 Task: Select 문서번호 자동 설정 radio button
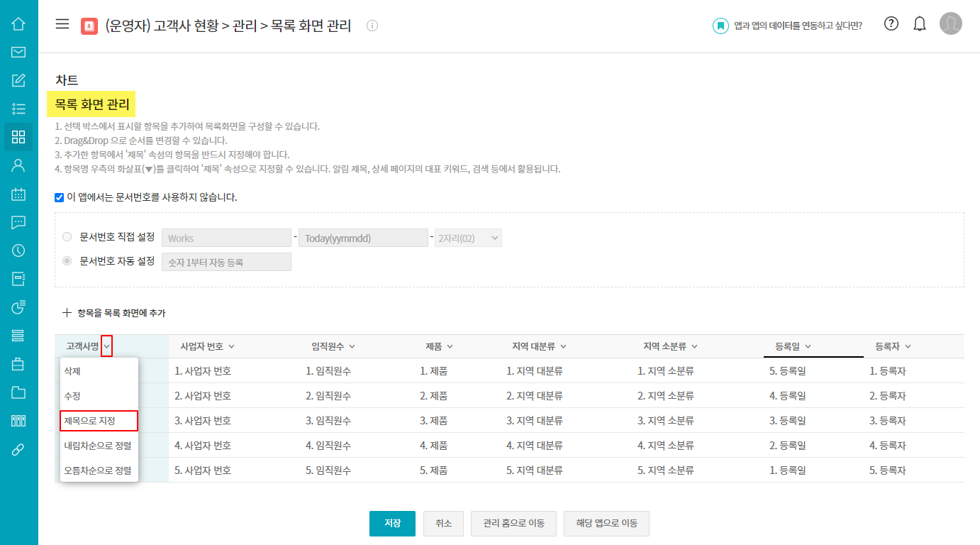click(67, 261)
